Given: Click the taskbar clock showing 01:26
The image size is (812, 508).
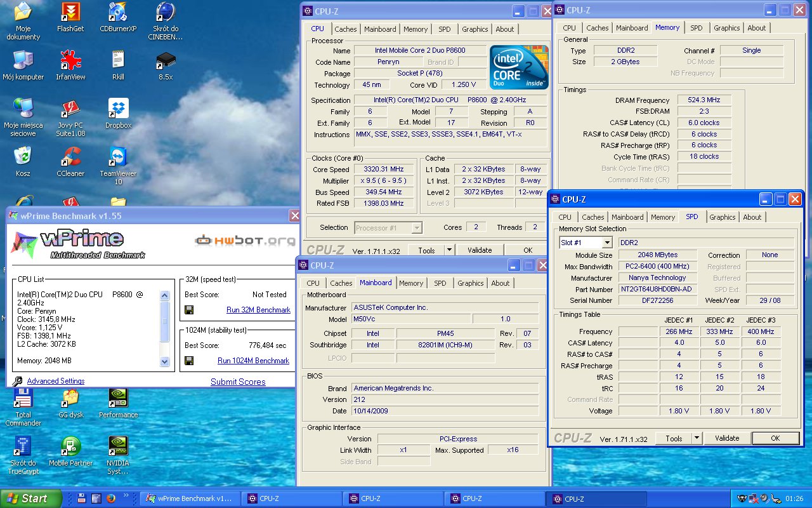Looking at the screenshot, I should click(x=794, y=499).
